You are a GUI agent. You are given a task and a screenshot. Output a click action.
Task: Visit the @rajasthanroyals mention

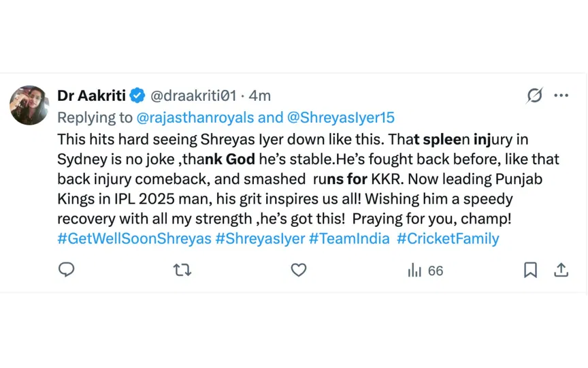pos(196,117)
